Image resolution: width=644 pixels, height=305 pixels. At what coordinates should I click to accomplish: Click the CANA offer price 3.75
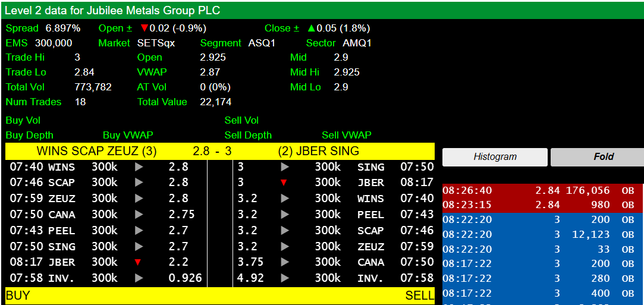250,262
